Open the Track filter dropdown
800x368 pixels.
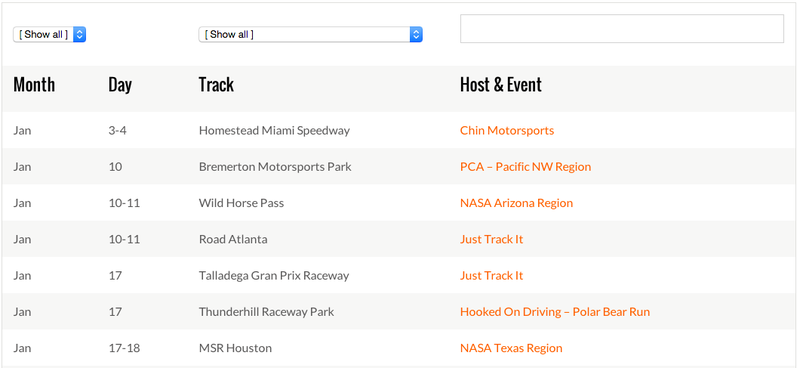(310, 34)
